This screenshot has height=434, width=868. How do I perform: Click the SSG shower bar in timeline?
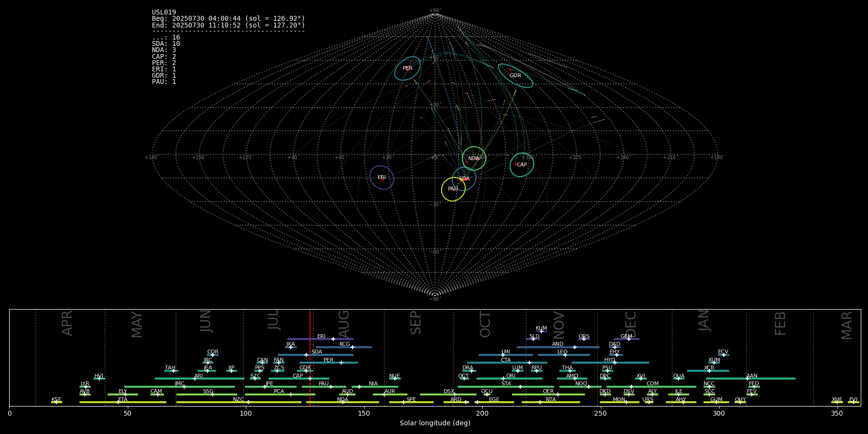point(207,394)
